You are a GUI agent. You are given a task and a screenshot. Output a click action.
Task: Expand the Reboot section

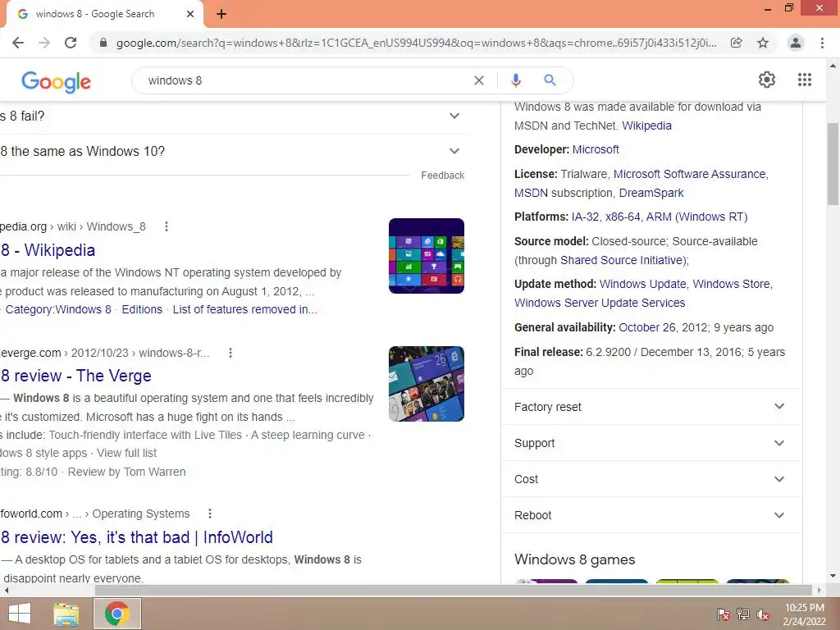651,515
